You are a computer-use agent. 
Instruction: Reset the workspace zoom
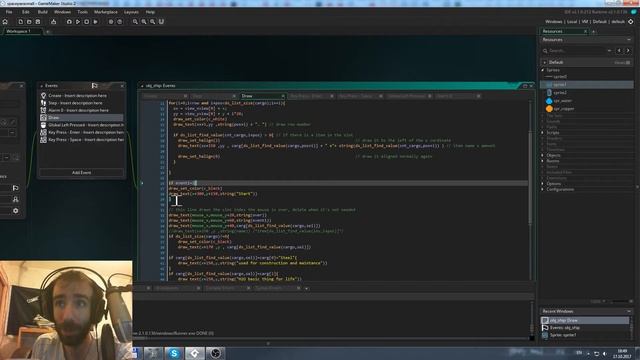pyautogui.click(x=144, y=22)
